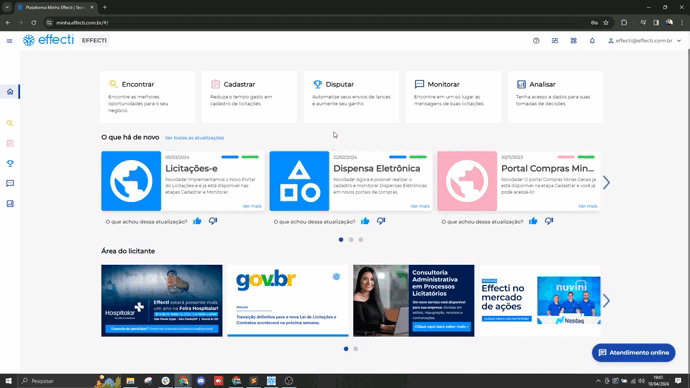Open the apps grid icon in header

click(573, 40)
